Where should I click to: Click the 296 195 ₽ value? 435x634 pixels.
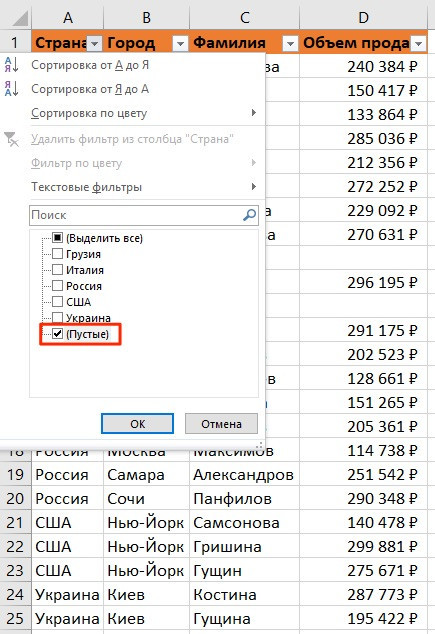pyautogui.click(x=382, y=282)
